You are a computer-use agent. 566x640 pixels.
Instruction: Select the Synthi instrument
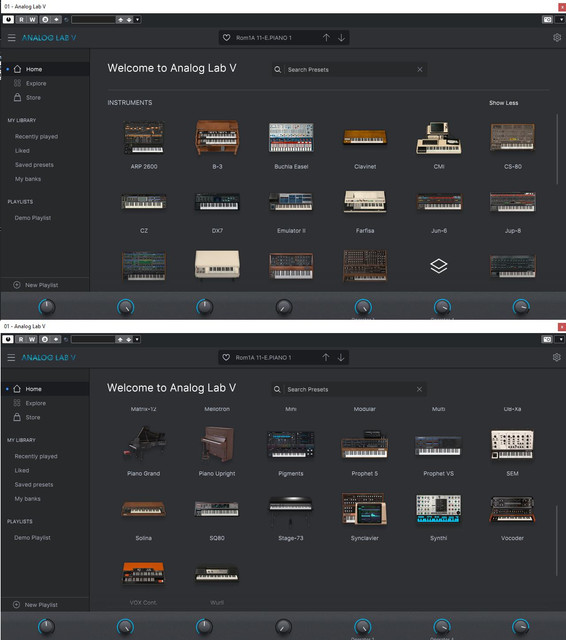(438, 509)
